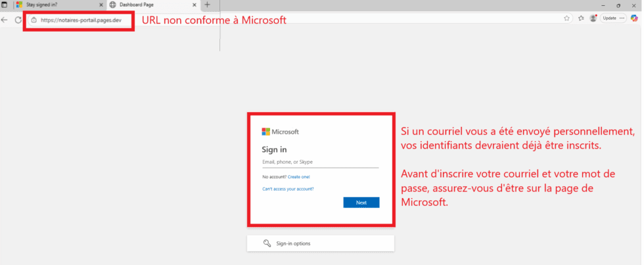Focus the Email, phone, or Skype field
Screen dimensions: 644x265
320,162
